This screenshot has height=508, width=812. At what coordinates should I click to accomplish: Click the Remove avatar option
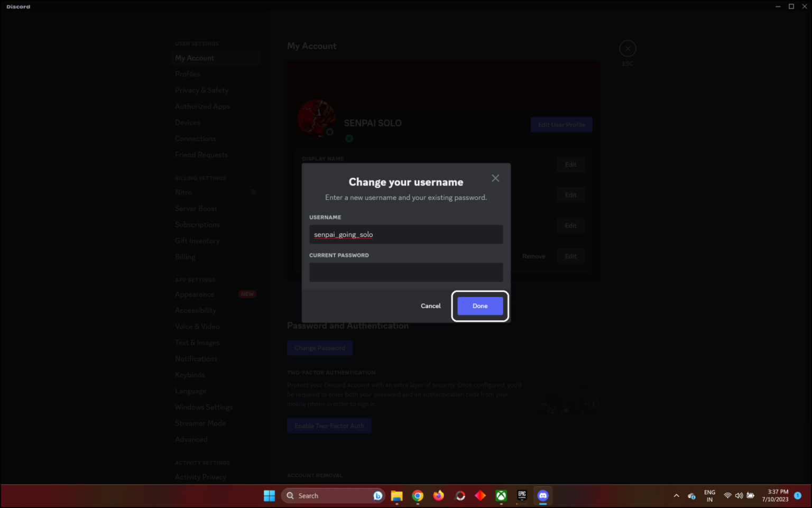point(533,256)
